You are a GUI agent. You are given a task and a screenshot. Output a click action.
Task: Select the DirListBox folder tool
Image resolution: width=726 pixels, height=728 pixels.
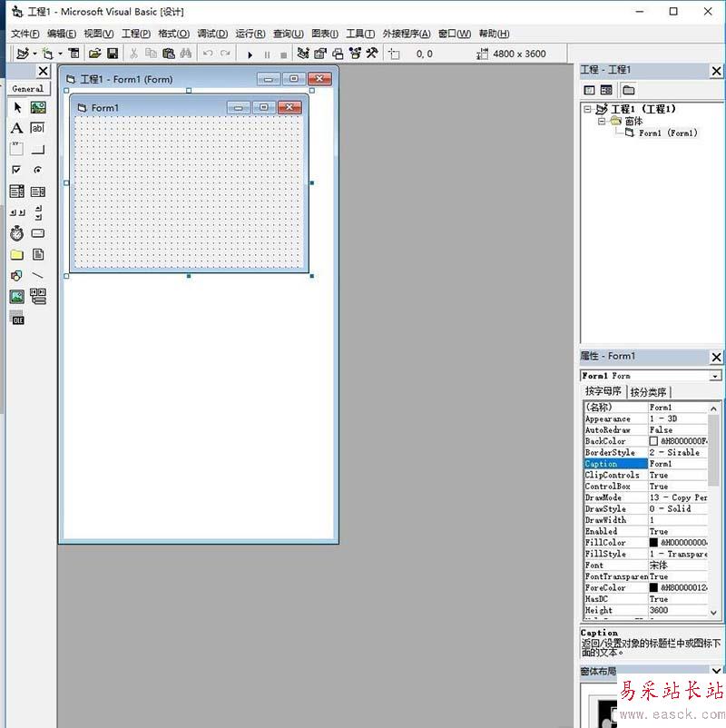tap(17, 254)
